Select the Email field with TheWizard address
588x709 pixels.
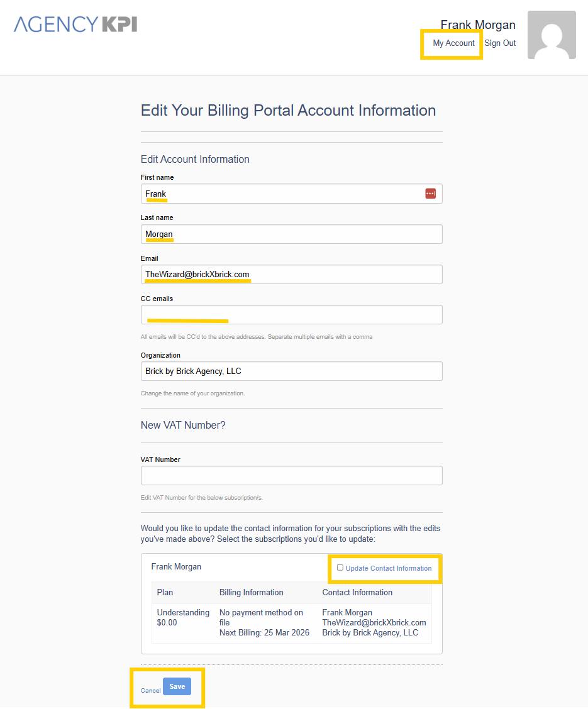click(291, 275)
